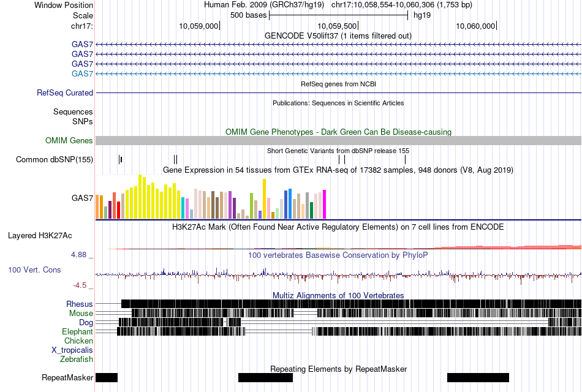
Task: Select the chr17: ruler label
Action: point(82,26)
